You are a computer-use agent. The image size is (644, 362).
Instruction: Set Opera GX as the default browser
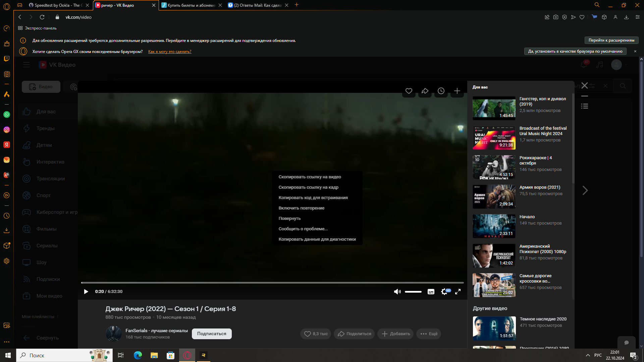point(575,51)
